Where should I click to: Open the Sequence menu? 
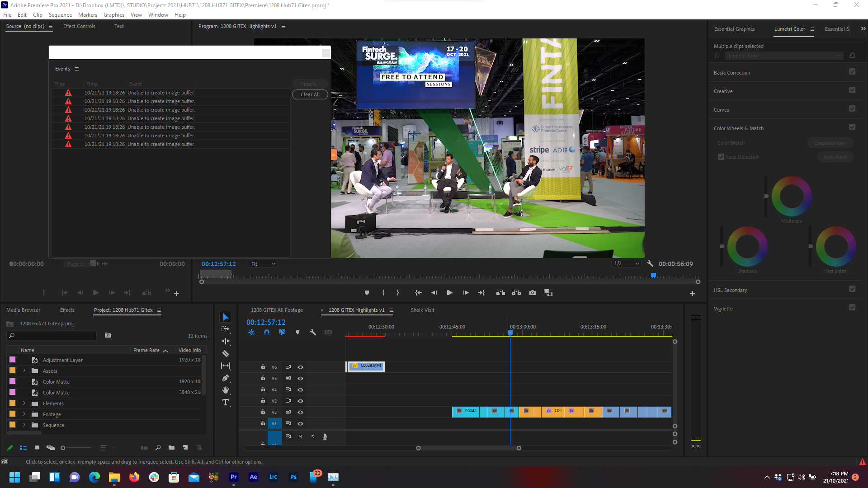pos(60,14)
